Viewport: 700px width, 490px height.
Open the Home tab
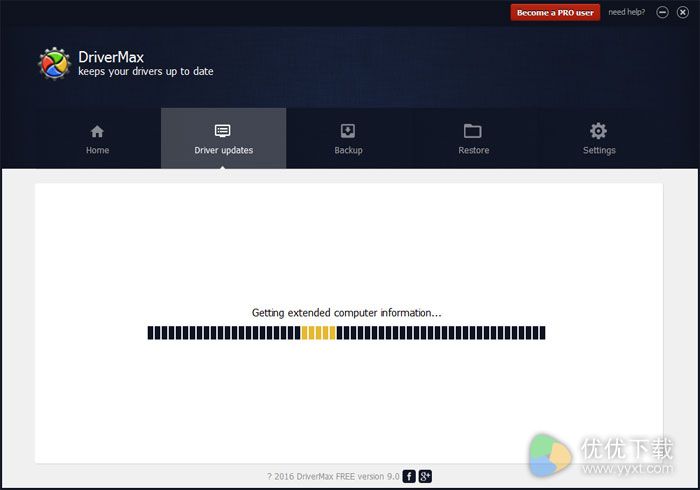tap(97, 139)
